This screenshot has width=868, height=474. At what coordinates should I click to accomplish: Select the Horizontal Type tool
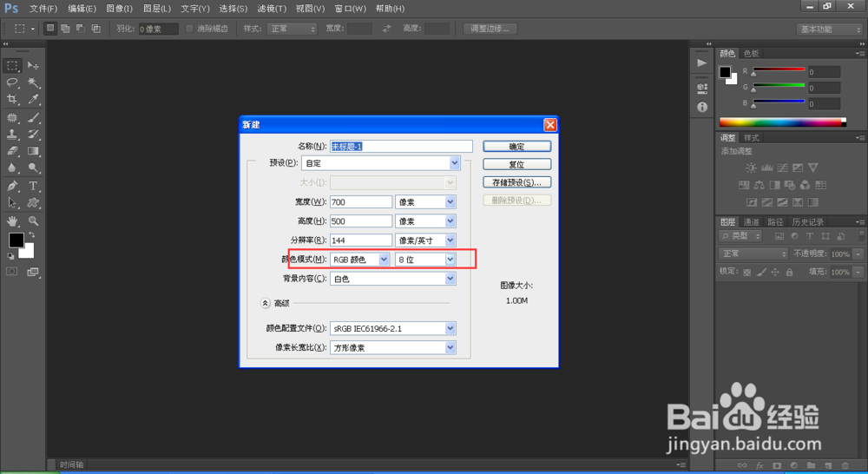pos(33,186)
